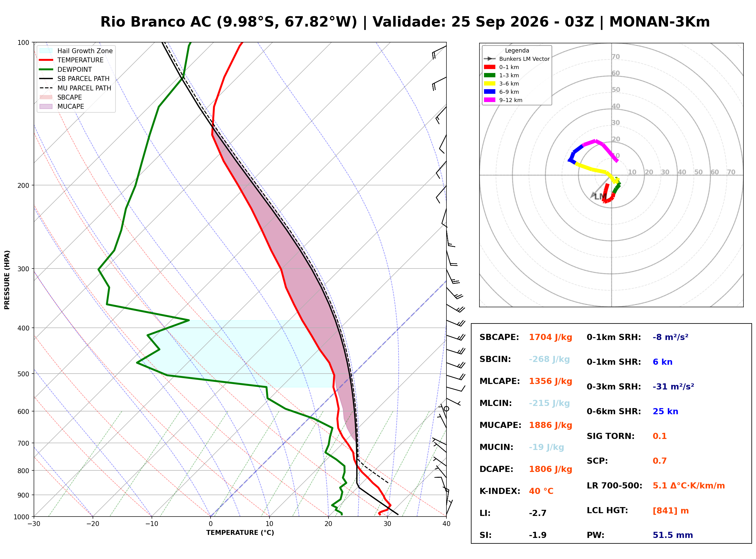Click the red 0–1 km hodograph swatch
The height and width of the screenshot is (559, 756).
[x=489, y=67]
